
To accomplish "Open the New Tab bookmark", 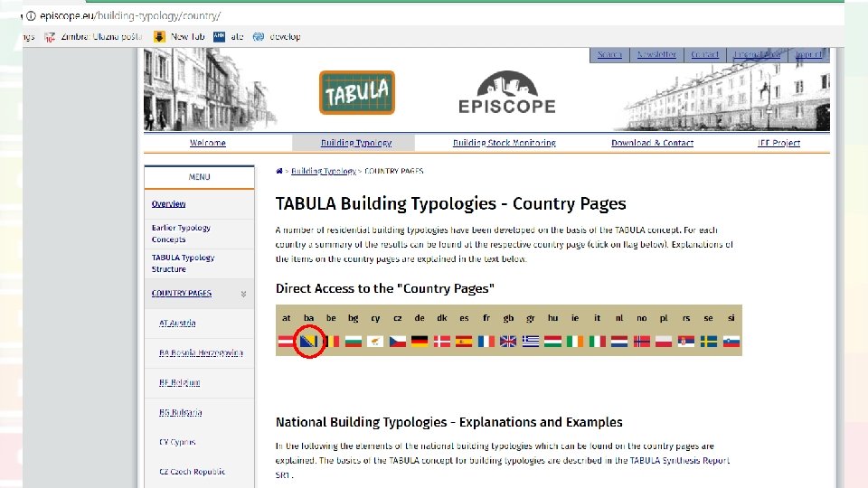I will [x=179, y=36].
